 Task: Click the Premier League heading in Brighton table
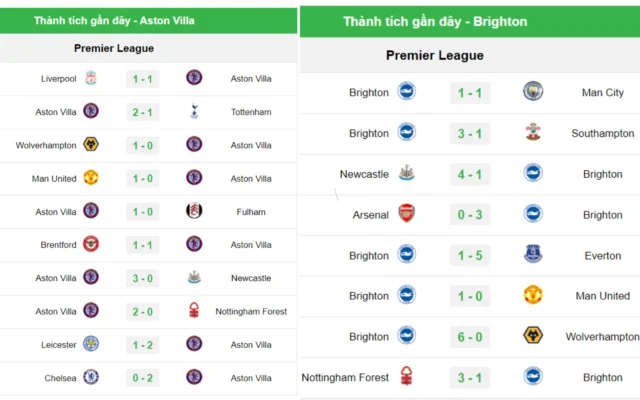click(434, 56)
